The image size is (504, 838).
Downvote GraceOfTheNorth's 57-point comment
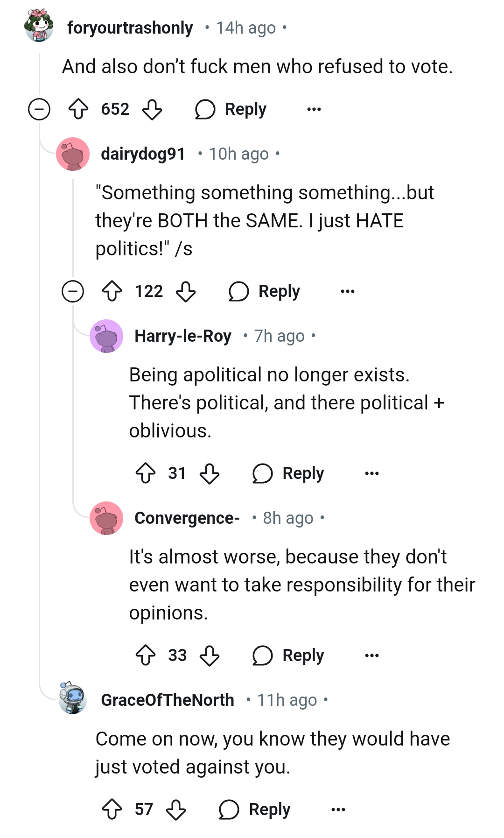tap(176, 810)
